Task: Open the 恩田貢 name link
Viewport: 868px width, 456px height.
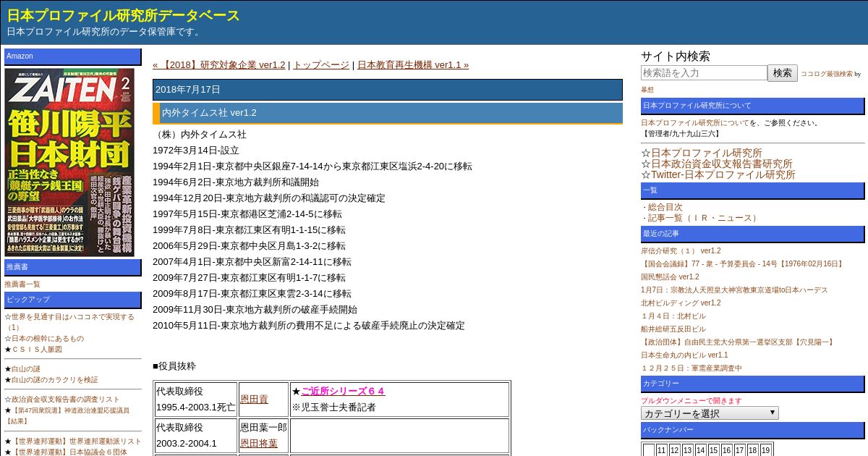Action: (254, 399)
